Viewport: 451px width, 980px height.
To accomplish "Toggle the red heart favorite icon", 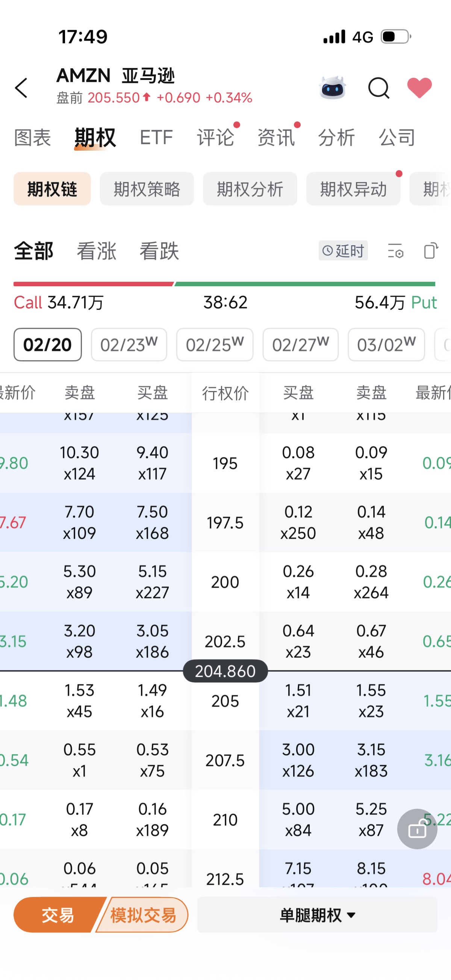I will pos(419,88).
